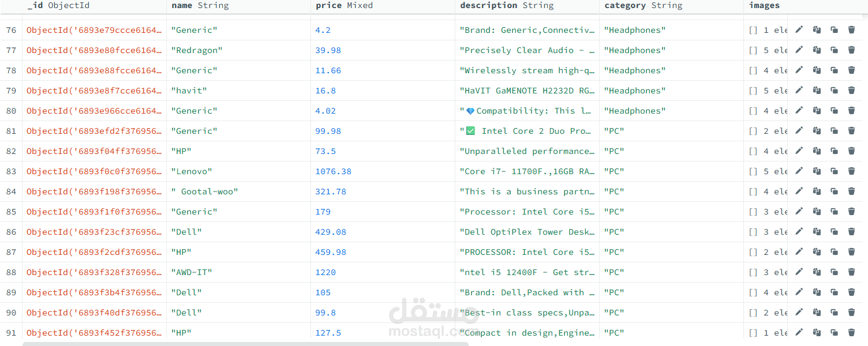Select name cell "AWD-IT"
Viewport: 868px width, 346px height.
click(192, 272)
